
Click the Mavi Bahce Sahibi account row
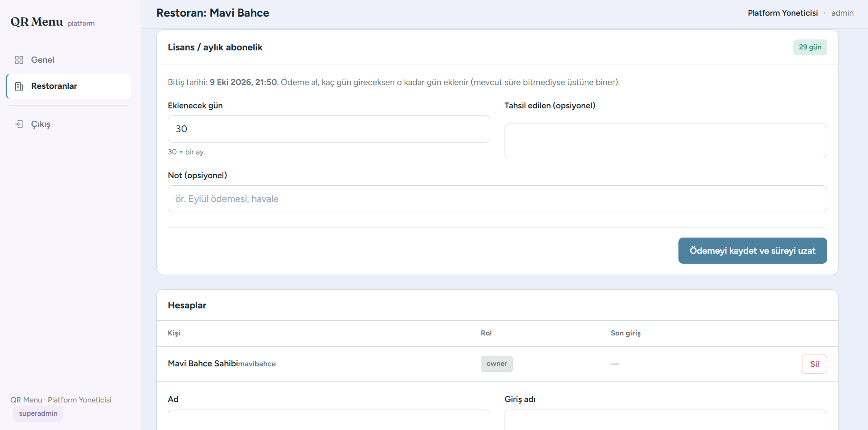click(x=497, y=364)
